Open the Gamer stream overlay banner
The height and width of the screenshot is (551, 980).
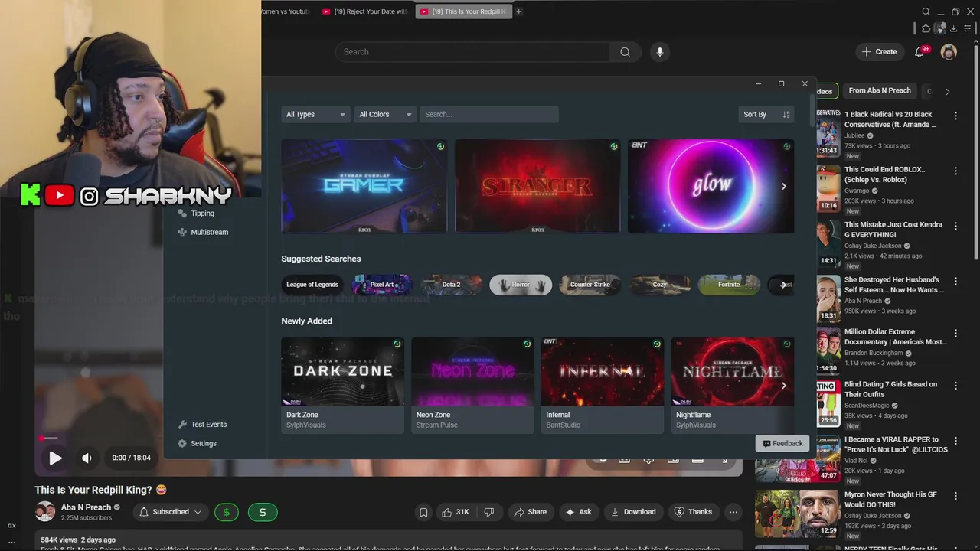coord(364,186)
